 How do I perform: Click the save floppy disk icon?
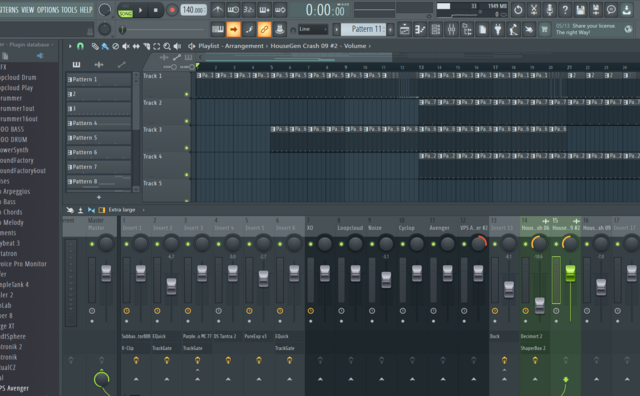pos(580,10)
